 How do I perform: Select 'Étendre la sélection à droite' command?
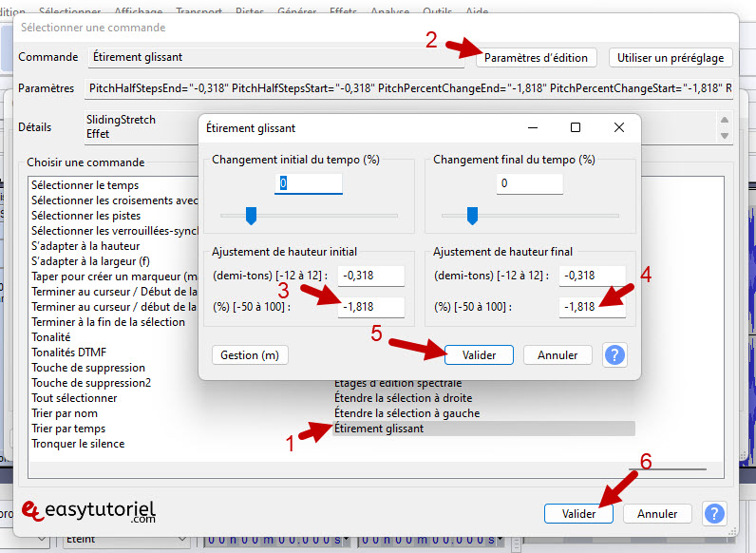coord(403,398)
